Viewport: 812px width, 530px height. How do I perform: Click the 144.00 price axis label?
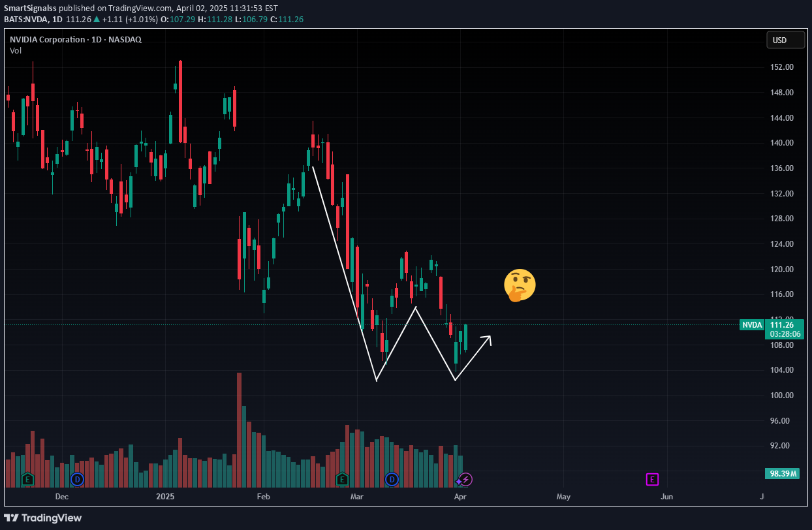pyautogui.click(x=781, y=118)
